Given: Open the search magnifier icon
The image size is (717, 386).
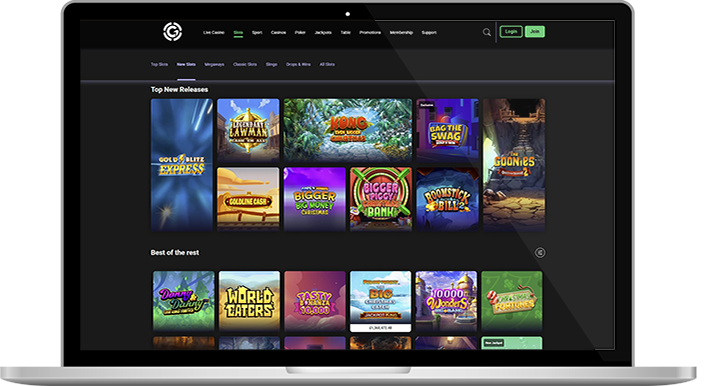Looking at the screenshot, I should pyautogui.click(x=487, y=32).
